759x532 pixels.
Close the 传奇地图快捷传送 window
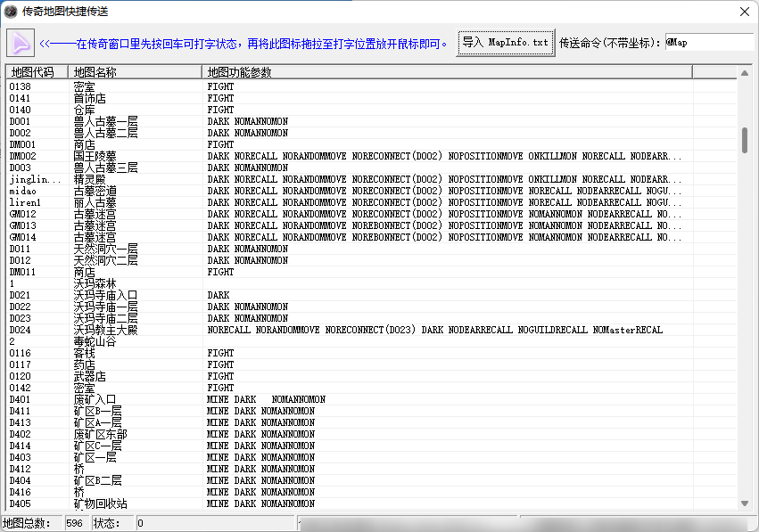click(x=744, y=12)
